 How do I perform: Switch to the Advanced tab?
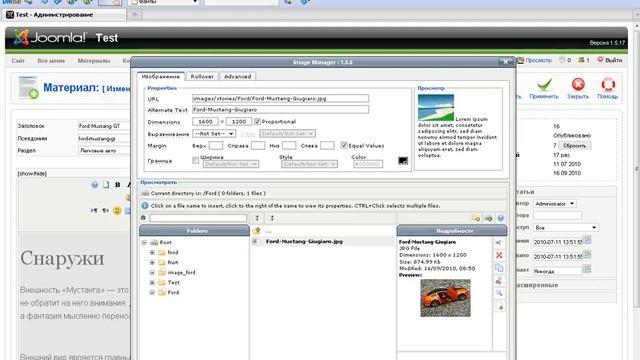pyautogui.click(x=238, y=76)
